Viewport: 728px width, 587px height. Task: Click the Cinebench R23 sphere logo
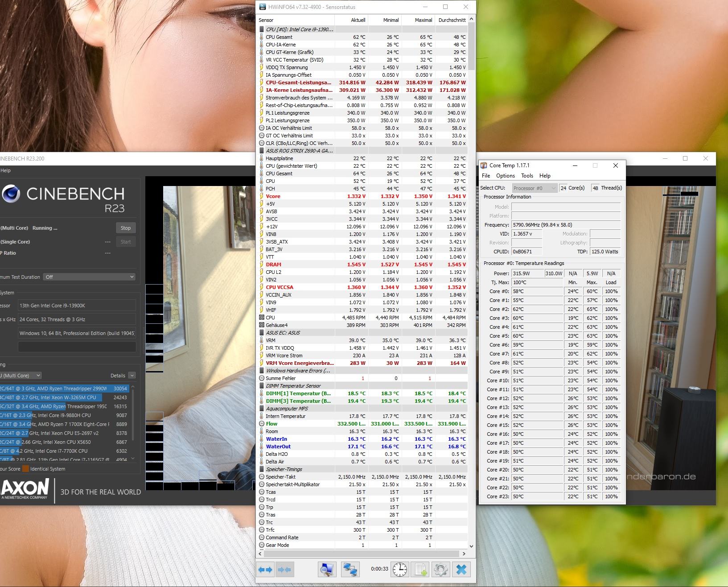[x=11, y=194]
